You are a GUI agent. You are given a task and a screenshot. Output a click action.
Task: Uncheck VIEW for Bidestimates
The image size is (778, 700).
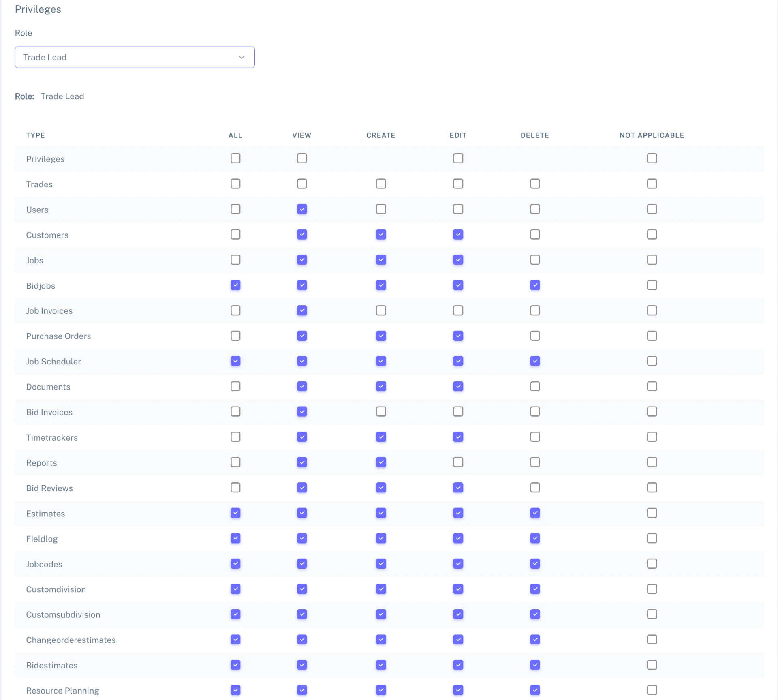click(x=302, y=665)
